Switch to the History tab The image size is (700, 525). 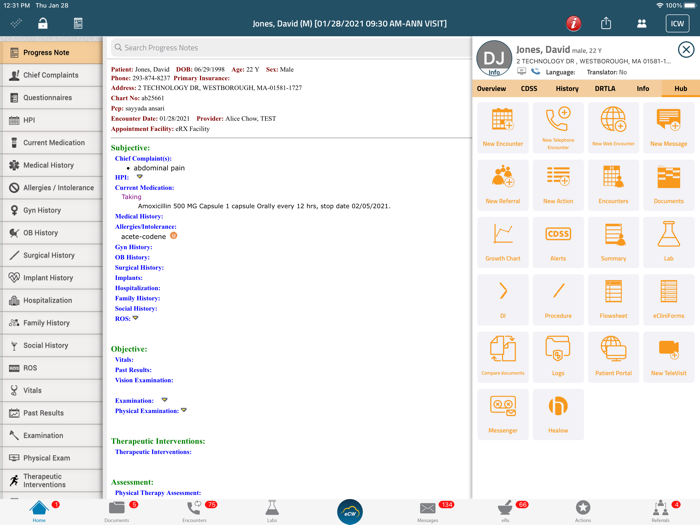tap(567, 88)
